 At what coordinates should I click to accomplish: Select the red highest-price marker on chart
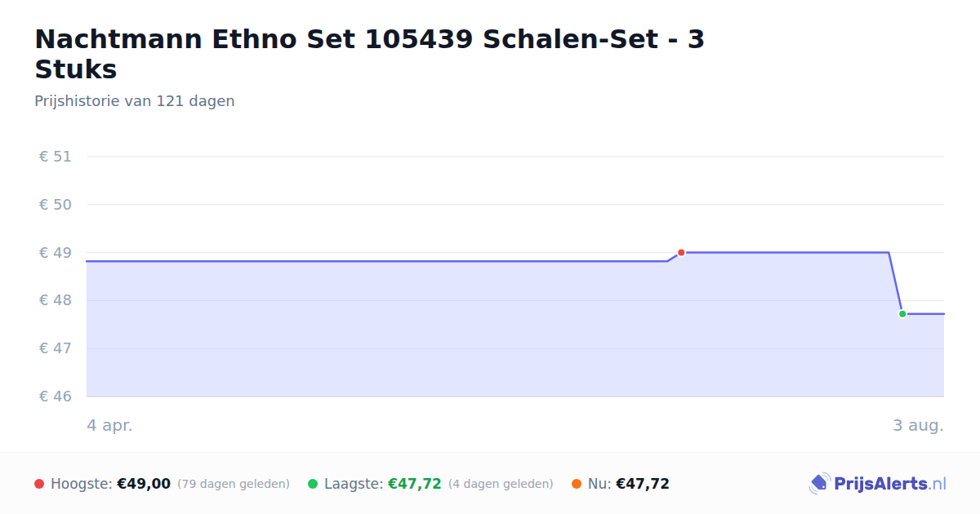681,252
